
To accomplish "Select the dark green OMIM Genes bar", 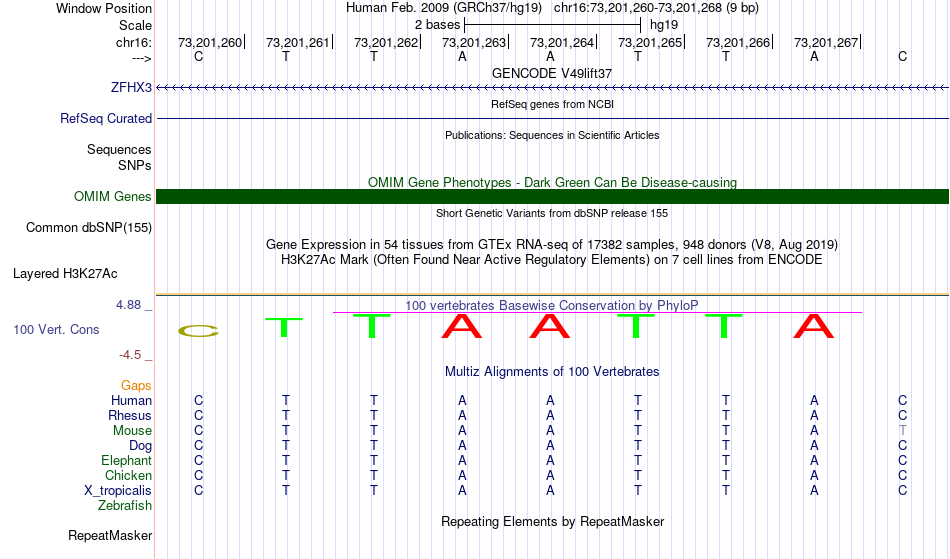I will pyautogui.click(x=552, y=196).
